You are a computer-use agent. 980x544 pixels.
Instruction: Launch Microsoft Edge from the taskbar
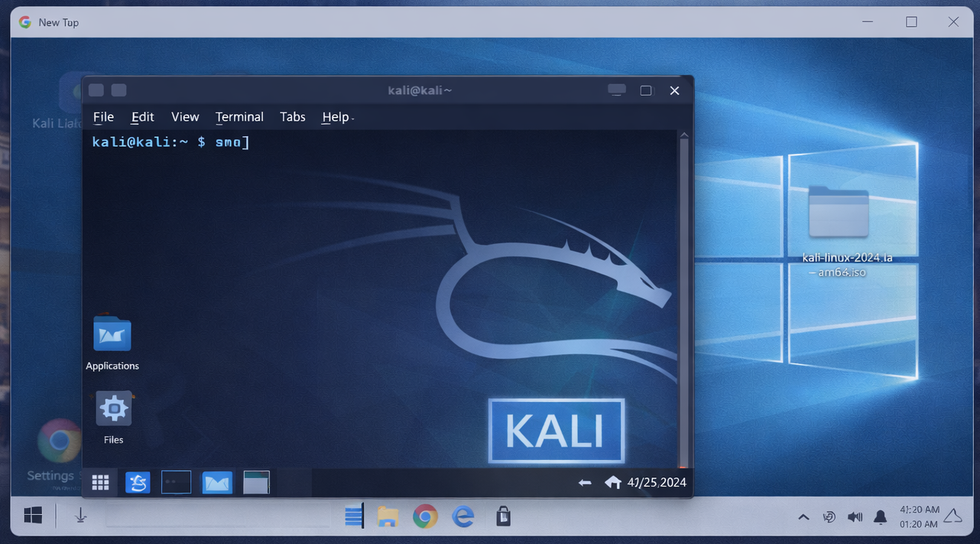pyautogui.click(x=463, y=517)
